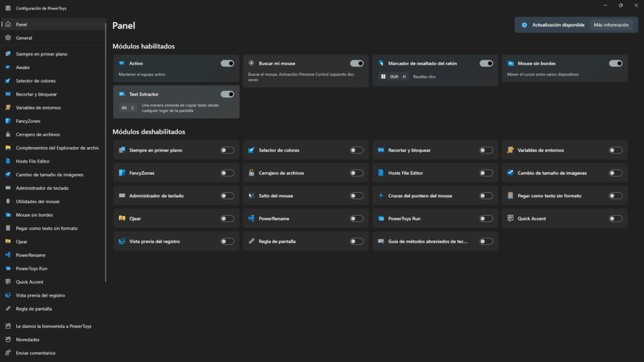The image size is (644, 362).
Task: Click the Selector de colores card icon
Action: [x=252, y=150]
